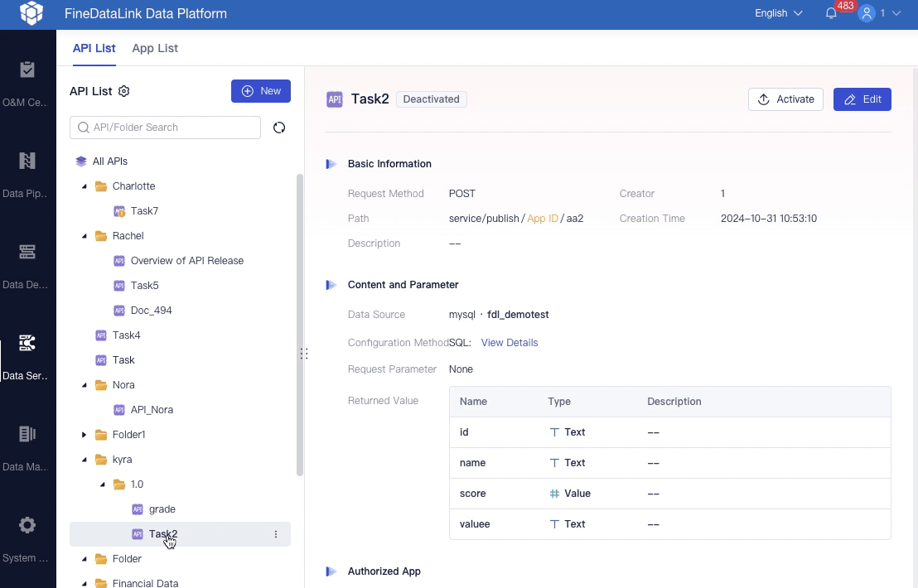
Task: Click the Charlotte folder icon
Action: [101, 186]
